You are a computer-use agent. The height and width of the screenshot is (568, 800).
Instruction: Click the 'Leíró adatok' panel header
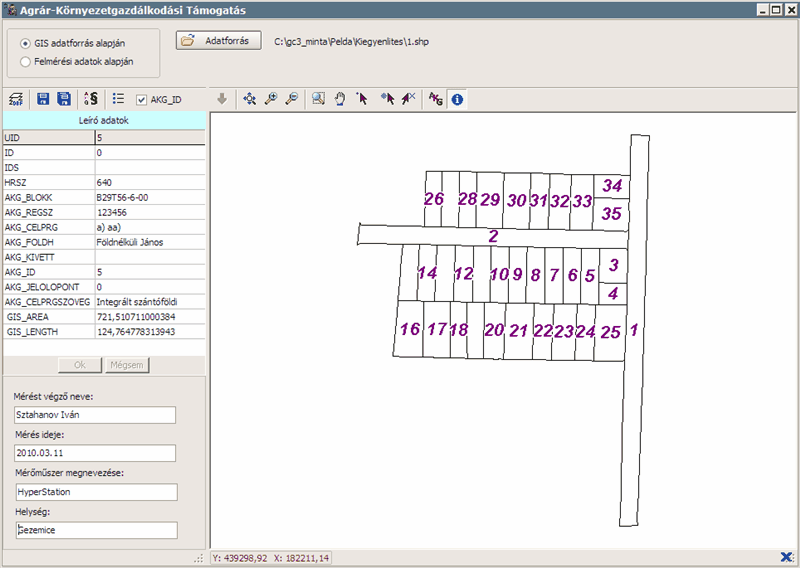104,120
